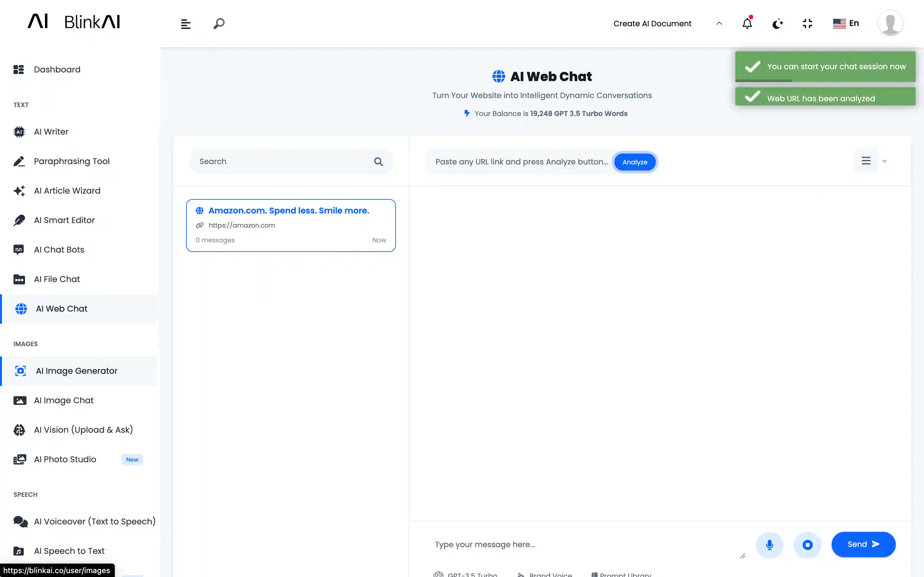924x577 pixels.
Task: Click the Send button
Action: tap(863, 544)
